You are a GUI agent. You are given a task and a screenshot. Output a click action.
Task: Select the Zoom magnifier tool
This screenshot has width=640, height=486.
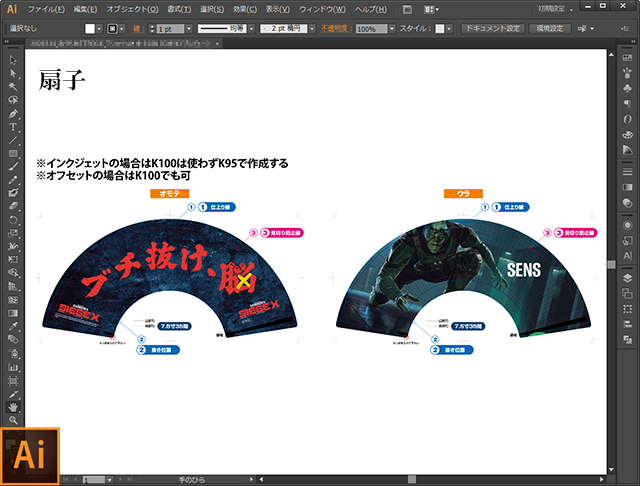13,420
